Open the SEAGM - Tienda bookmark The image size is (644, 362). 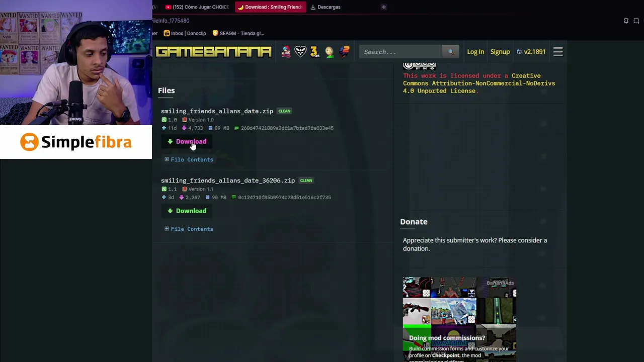238,33
